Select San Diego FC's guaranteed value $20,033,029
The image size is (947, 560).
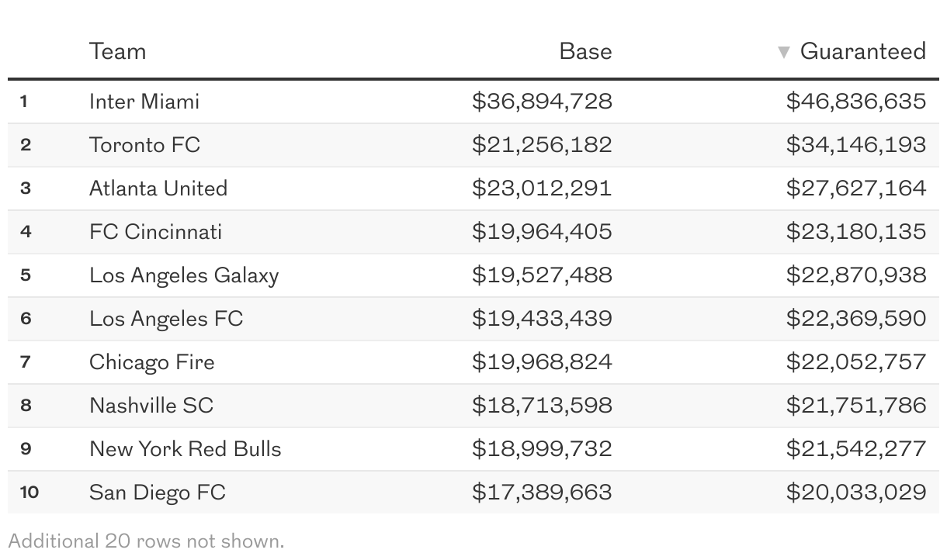(x=855, y=493)
